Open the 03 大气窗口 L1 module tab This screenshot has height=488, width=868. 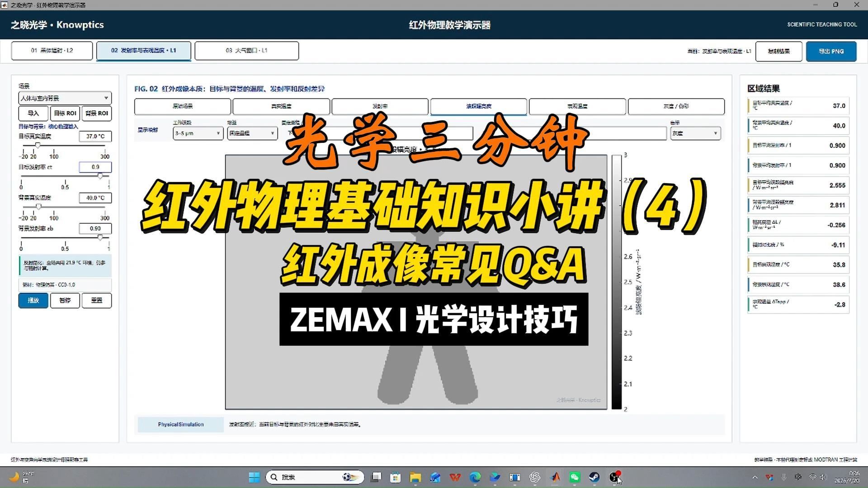[247, 51]
